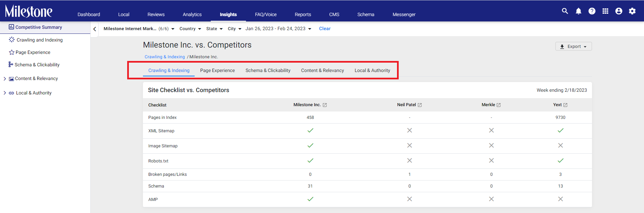
Task: Click Crawling & Indexing breadcrumb link
Action: pos(165,57)
